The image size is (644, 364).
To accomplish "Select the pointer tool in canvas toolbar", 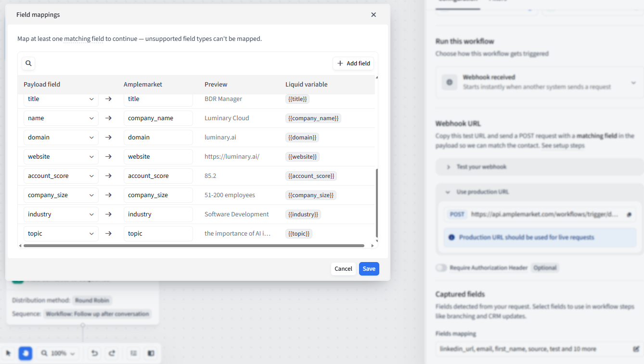I will [x=8, y=353].
